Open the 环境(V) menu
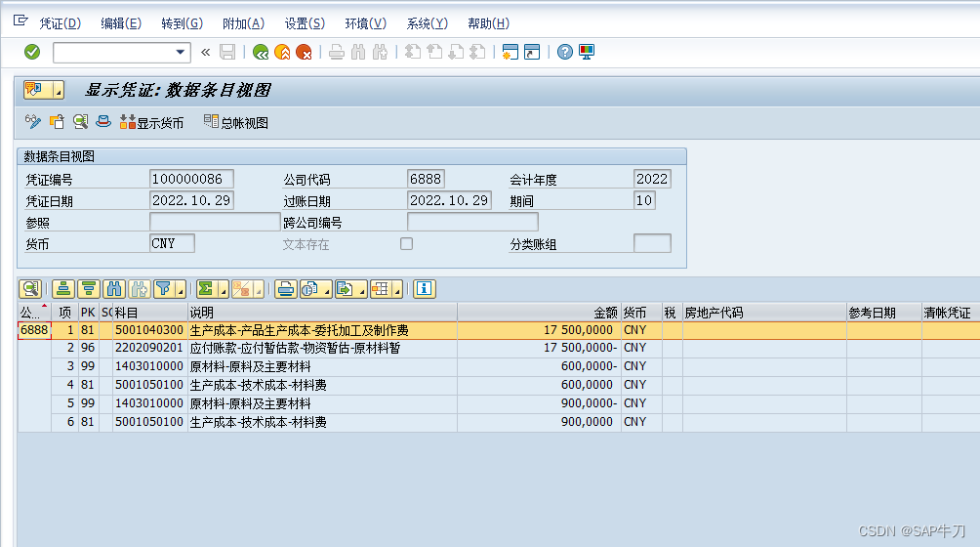Screen dimensions: 980x547 pos(366,23)
